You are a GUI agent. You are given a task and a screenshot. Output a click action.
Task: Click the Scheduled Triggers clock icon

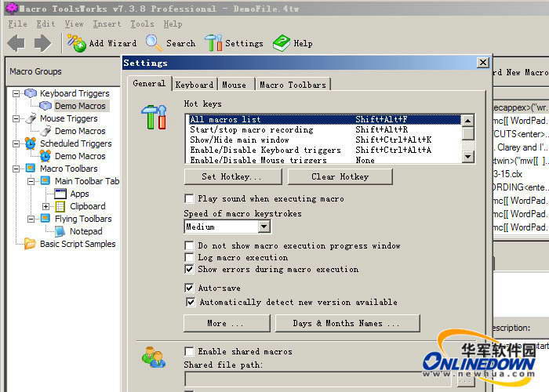[x=31, y=143]
